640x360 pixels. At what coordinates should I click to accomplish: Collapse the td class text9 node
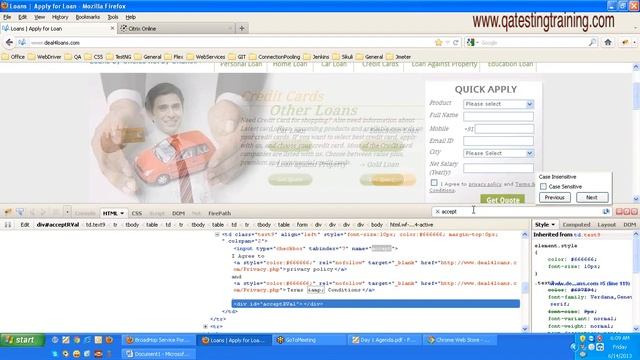[217, 235]
